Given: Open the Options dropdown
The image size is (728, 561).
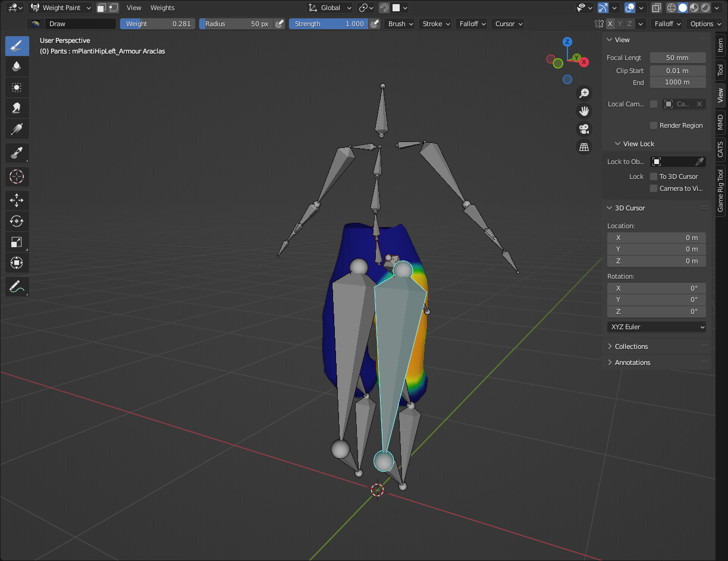Looking at the screenshot, I should (705, 24).
